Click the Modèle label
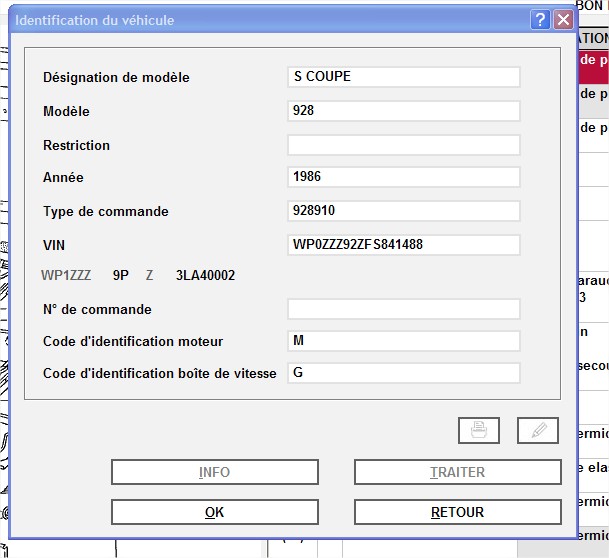609x558 pixels. click(66, 111)
